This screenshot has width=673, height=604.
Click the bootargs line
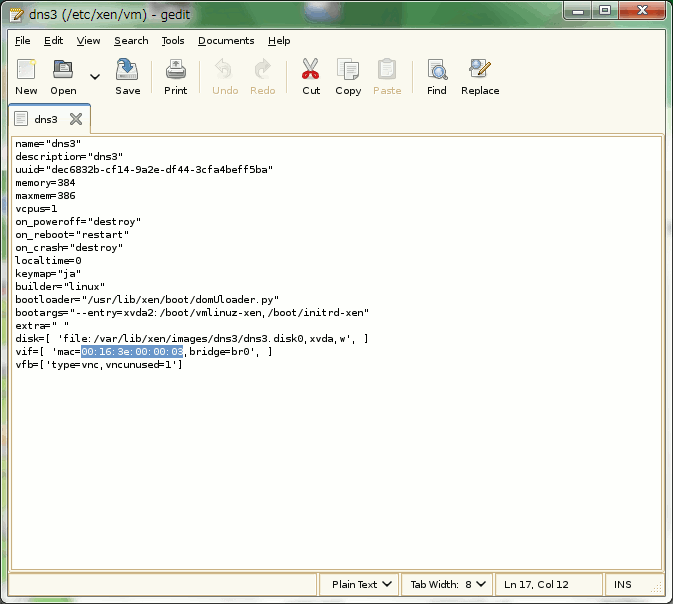pyautogui.click(x=192, y=313)
